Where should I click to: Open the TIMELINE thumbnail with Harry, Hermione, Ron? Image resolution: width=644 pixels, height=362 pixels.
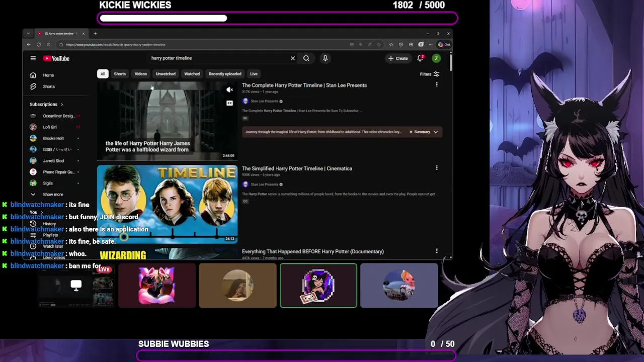167,205
